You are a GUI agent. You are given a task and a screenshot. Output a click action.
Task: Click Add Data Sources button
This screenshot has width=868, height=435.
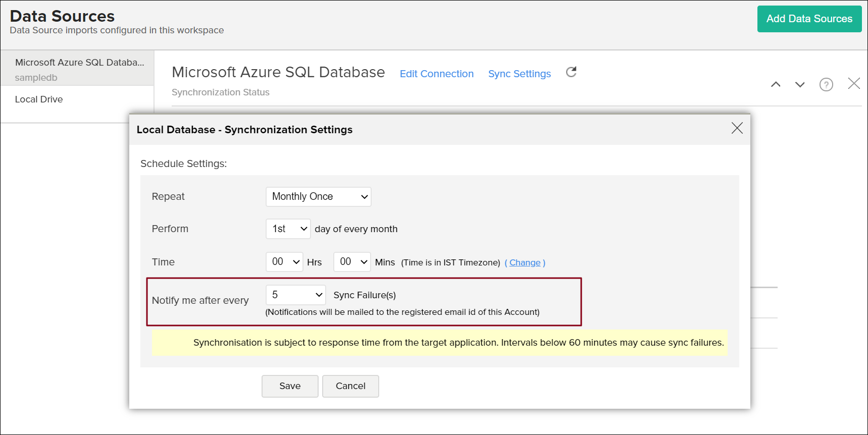coord(809,19)
